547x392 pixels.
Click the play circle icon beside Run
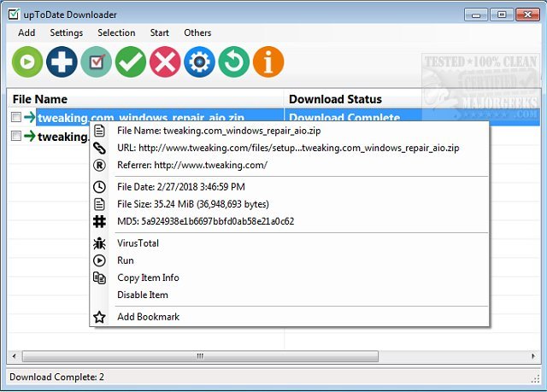click(x=99, y=260)
